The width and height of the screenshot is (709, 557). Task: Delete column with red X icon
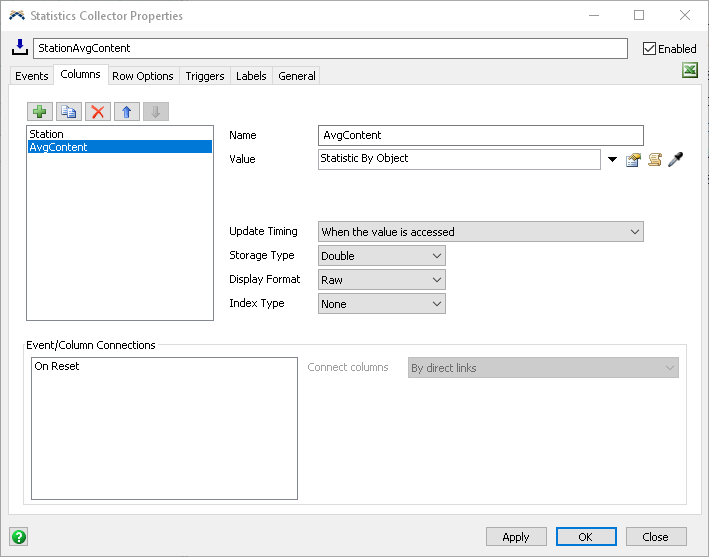click(x=97, y=112)
